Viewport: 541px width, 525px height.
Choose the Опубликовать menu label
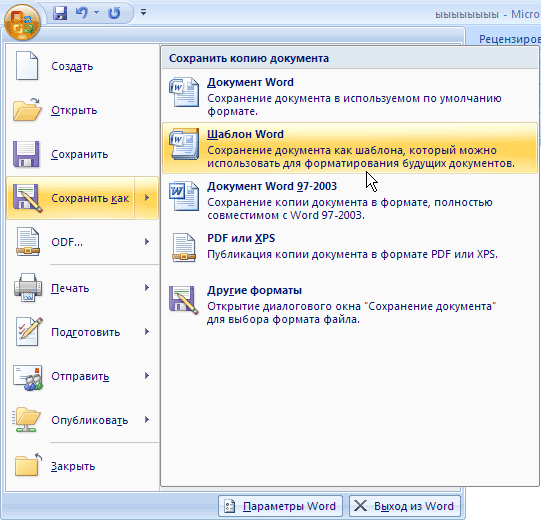[x=90, y=420]
